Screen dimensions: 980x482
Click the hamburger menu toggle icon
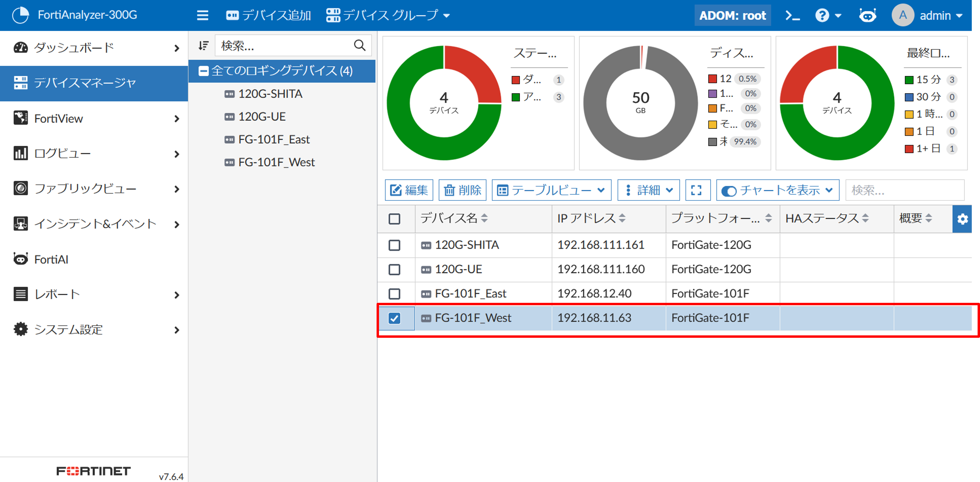(x=203, y=16)
